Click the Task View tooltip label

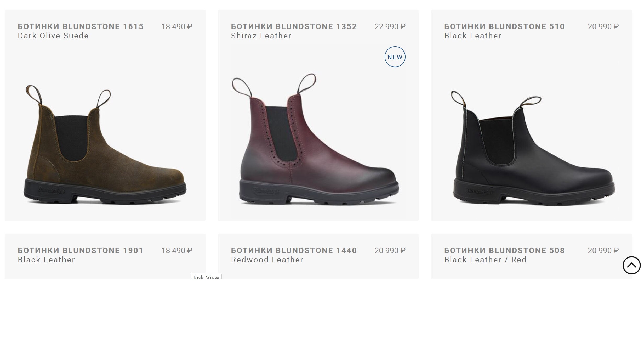(206, 276)
